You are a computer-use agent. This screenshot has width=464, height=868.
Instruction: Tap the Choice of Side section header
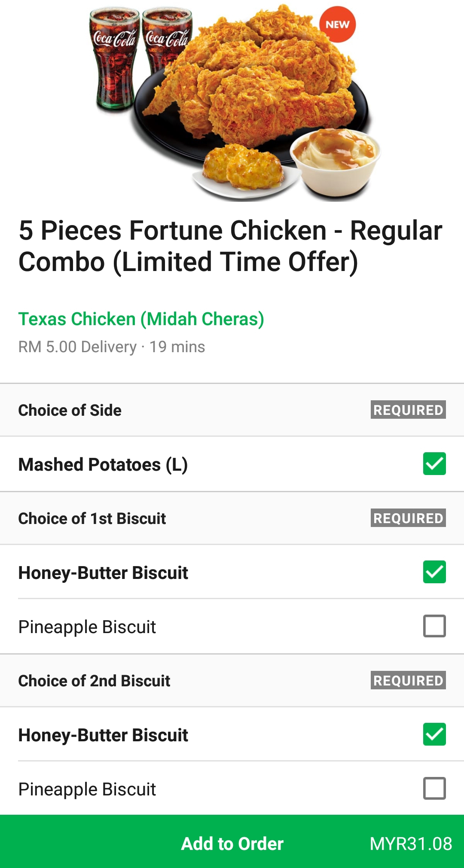[x=70, y=410]
